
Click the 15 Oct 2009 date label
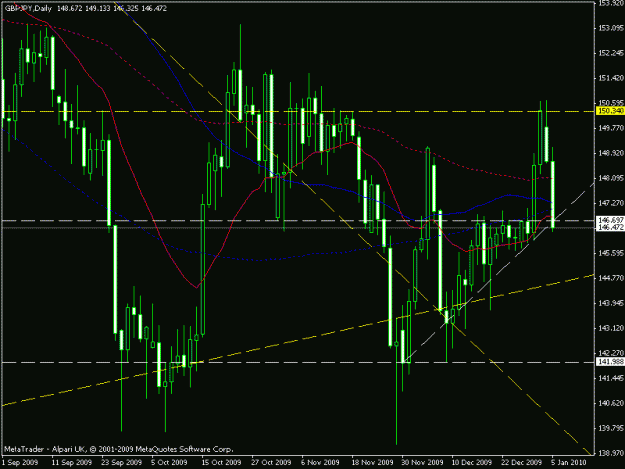click(221, 462)
